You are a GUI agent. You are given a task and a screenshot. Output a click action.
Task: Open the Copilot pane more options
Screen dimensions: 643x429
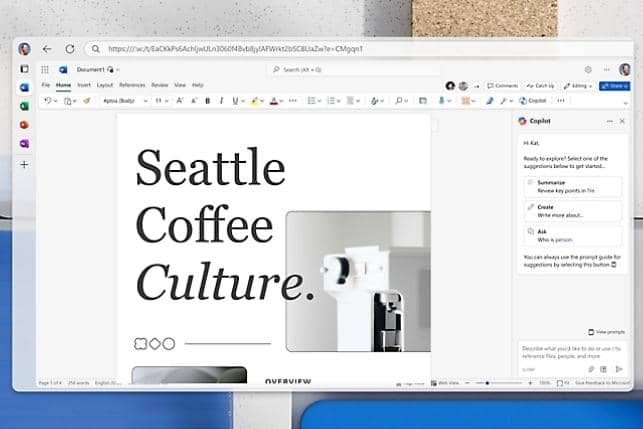click(x=610, y=121)
